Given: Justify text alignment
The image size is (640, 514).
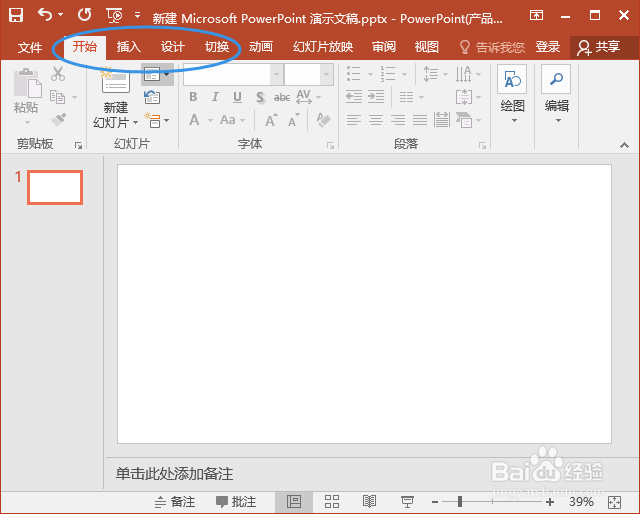Looking at the screenshot, I should coord(420,120).
